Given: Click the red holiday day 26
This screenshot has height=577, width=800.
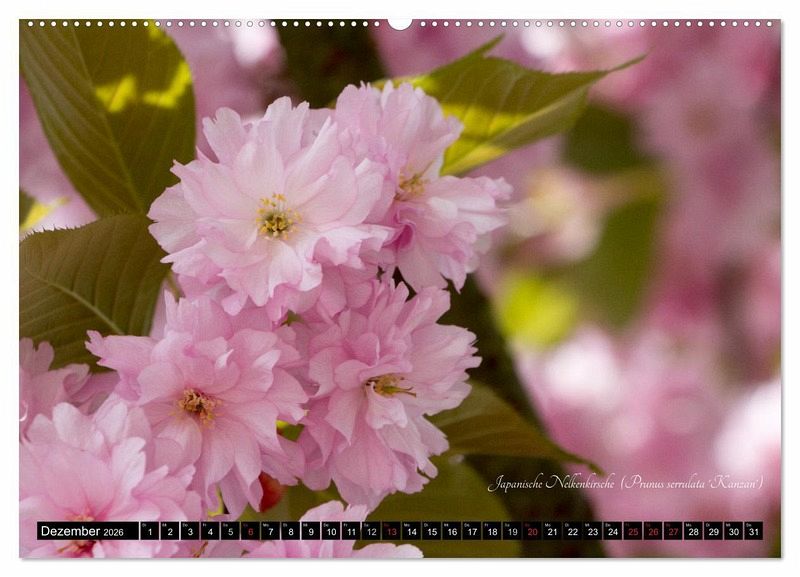Looking at the screenshot, I should [652, 531].
